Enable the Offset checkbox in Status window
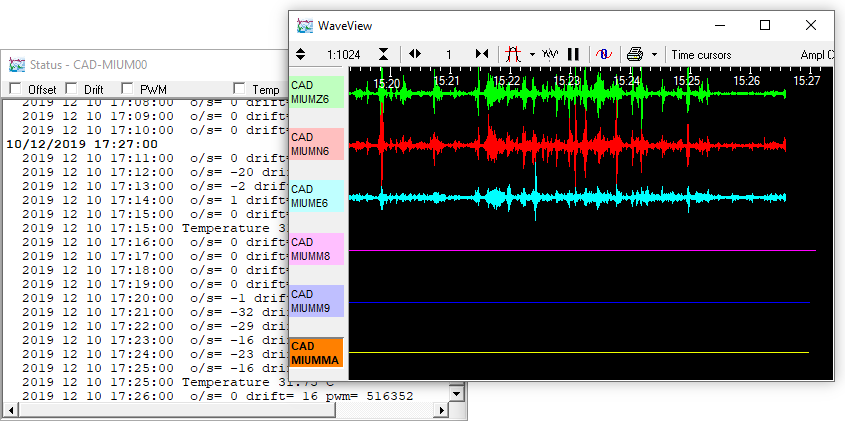Viewport: 845px width, 421px height. (x=16, y=88)
